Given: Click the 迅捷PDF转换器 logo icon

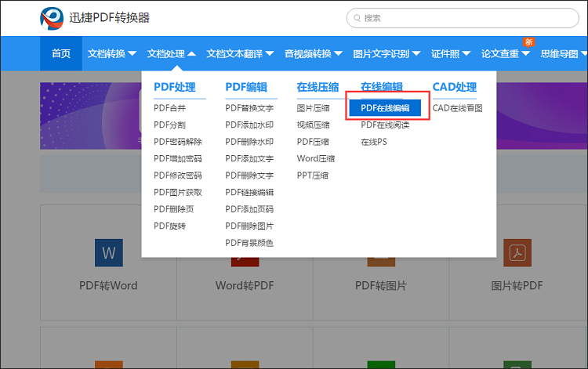Looking at the screenshot, I should coord(54,18).
